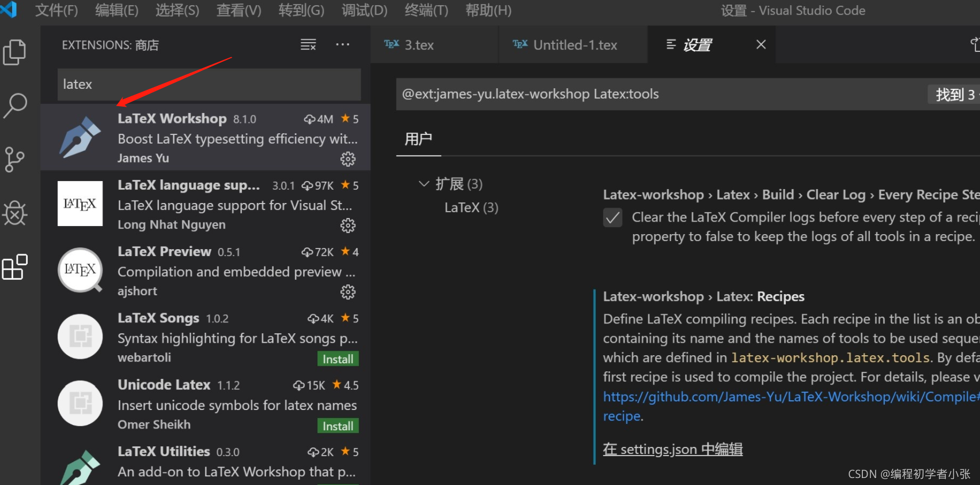
Task: Click the LaTeX Workshop pen nib icon
Action: coord(80,137)
